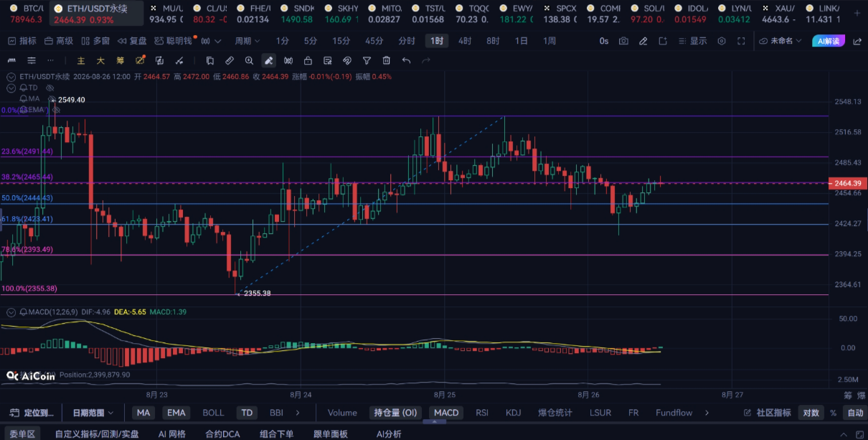Click the 定位到 locate button
The width and height of the screenshot is (868, 440).
(x=32, y=413)
